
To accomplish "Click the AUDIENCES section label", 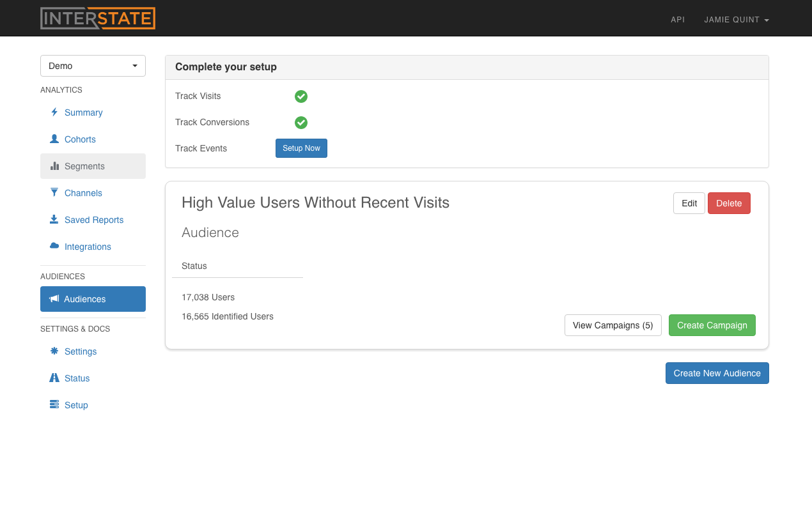I will click(x=63, y=277).
